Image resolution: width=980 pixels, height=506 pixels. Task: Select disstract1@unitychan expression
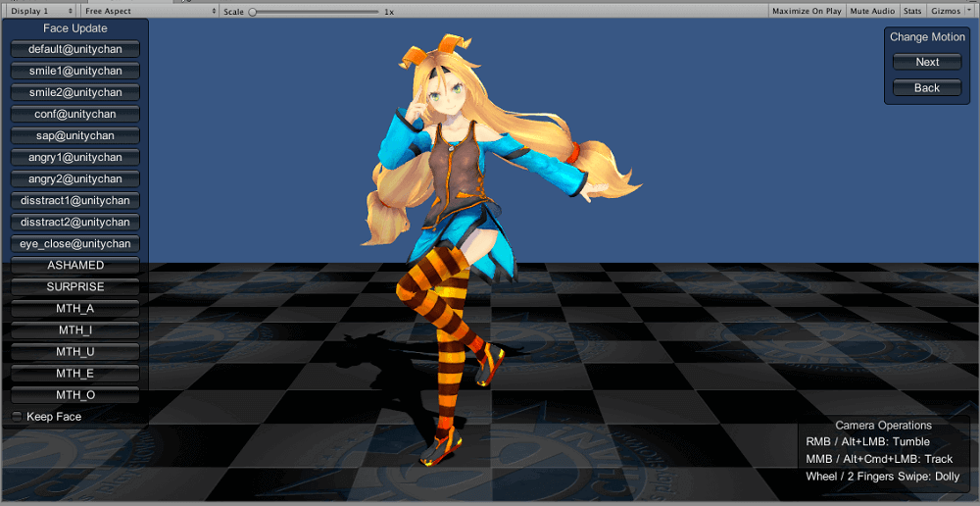[x=75, y=201]
